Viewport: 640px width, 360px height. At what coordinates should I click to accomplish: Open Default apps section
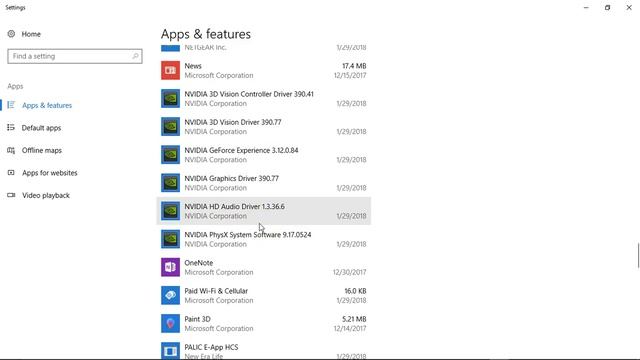click(x=41, y=128)
